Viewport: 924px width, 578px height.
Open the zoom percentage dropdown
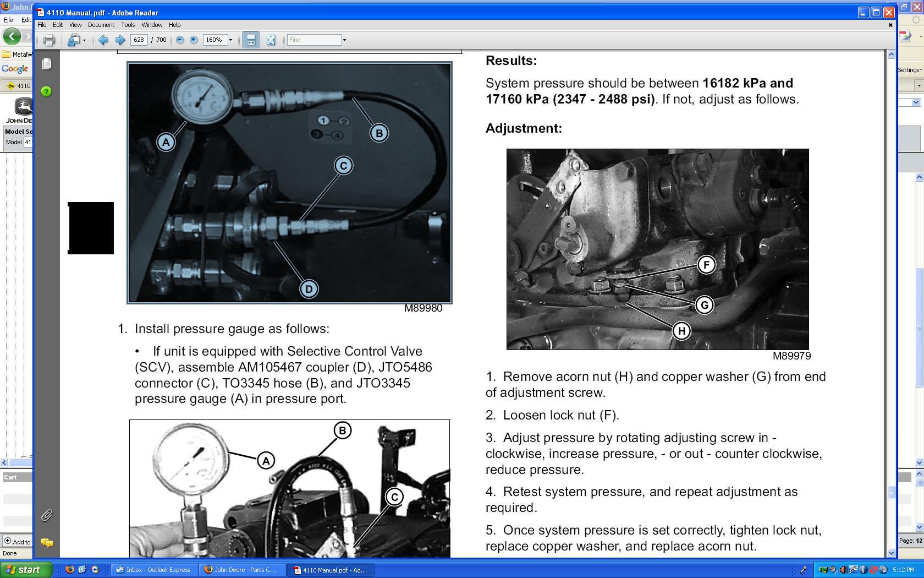230,40
